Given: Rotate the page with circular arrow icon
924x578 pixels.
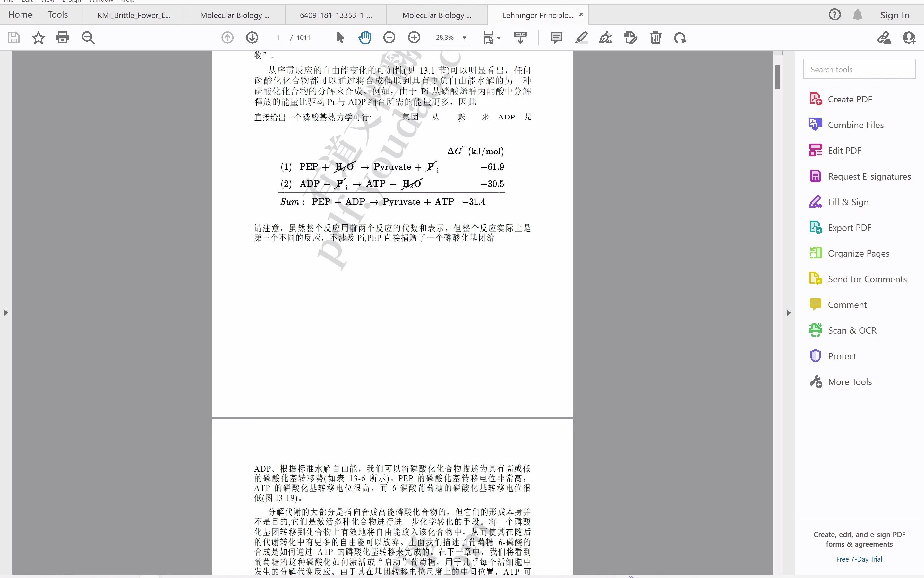Looking at the screenshot, I should point(680,38).
